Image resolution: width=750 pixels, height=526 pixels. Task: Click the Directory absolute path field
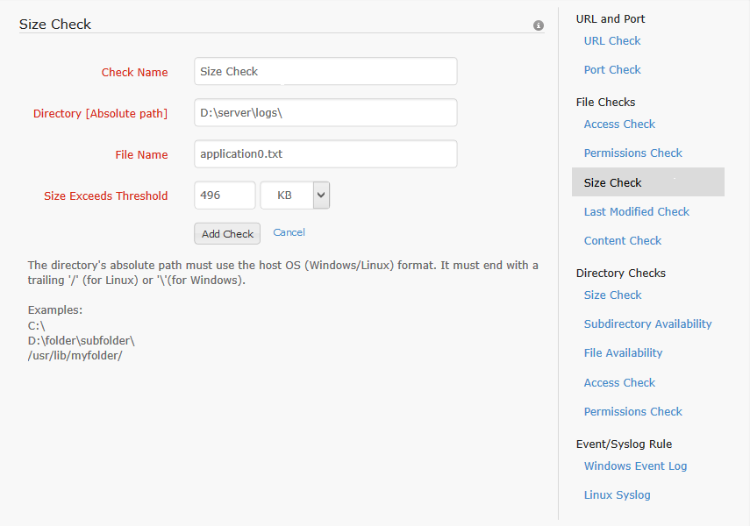[x=325, y=113]
